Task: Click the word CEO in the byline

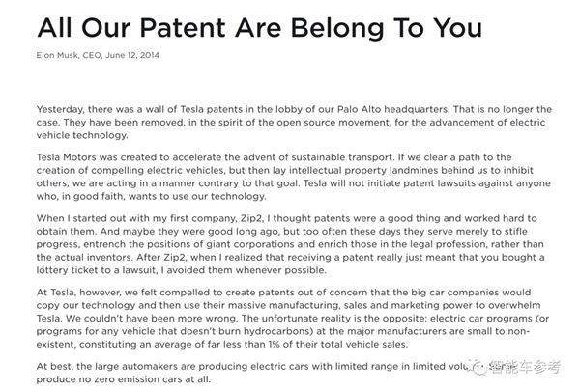Action: (x=92, y=55)
